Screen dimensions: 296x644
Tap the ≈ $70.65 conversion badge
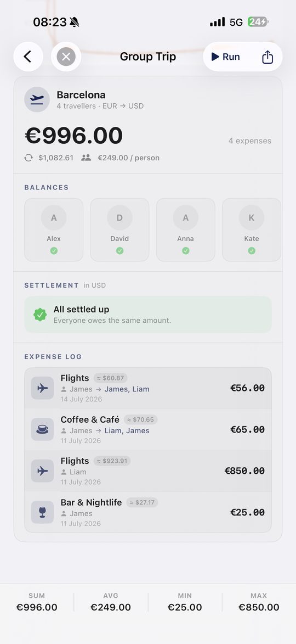coord(141,420)
